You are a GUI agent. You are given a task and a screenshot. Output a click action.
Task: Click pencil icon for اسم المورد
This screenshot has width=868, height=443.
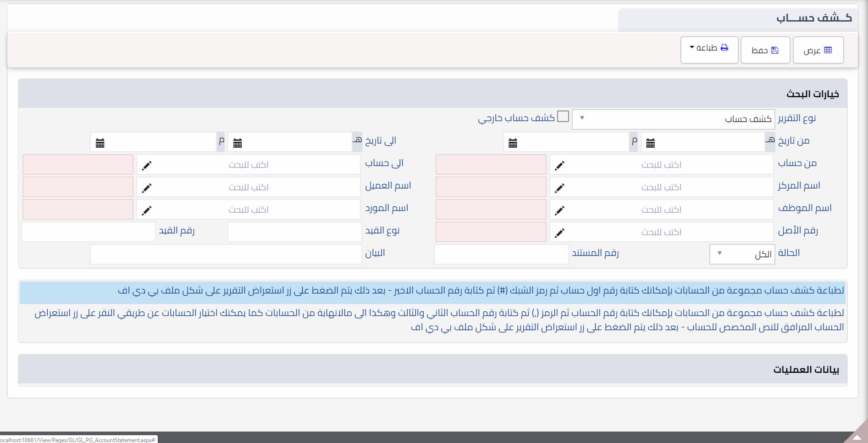tap(147, 210)
